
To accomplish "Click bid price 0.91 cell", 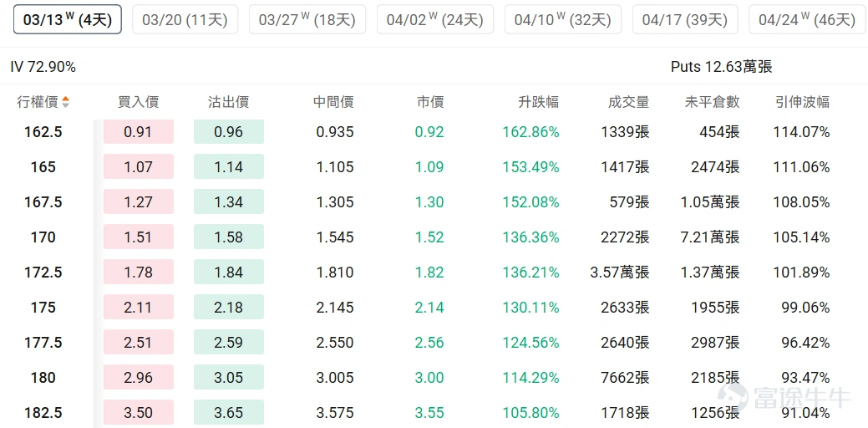I will coord(139,132).
